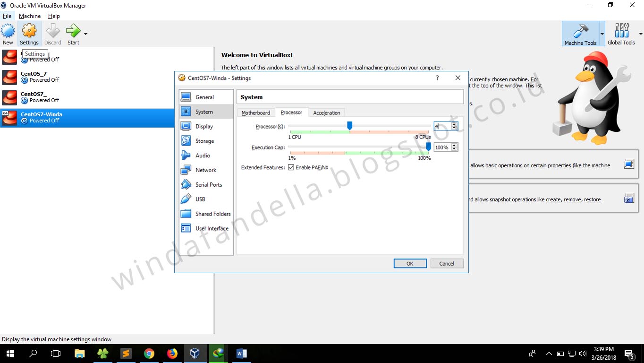Open the Windows Start menu
The height and width of the screenshot is (363, 644).
click(10, 354)
